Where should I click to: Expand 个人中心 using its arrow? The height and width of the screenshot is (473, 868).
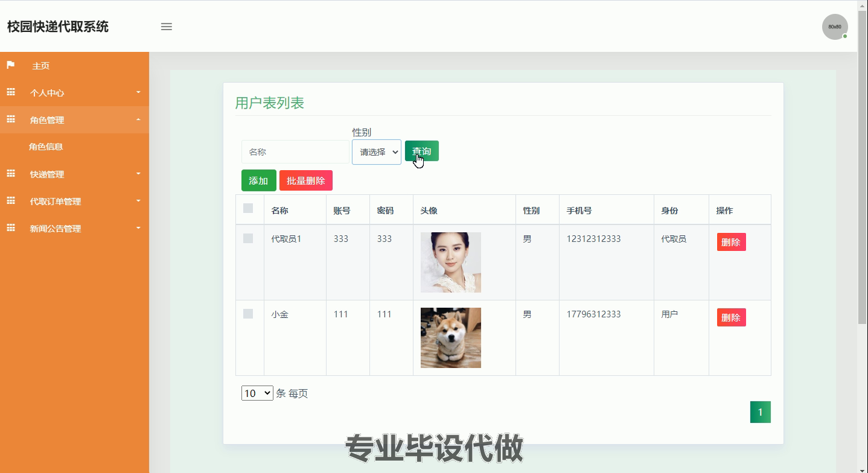(138, 92)
